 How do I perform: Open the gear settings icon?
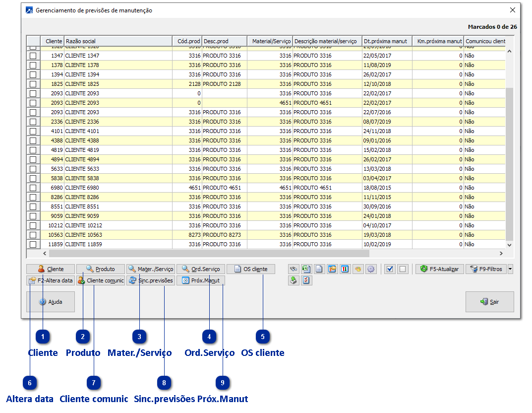click(371, 269)
